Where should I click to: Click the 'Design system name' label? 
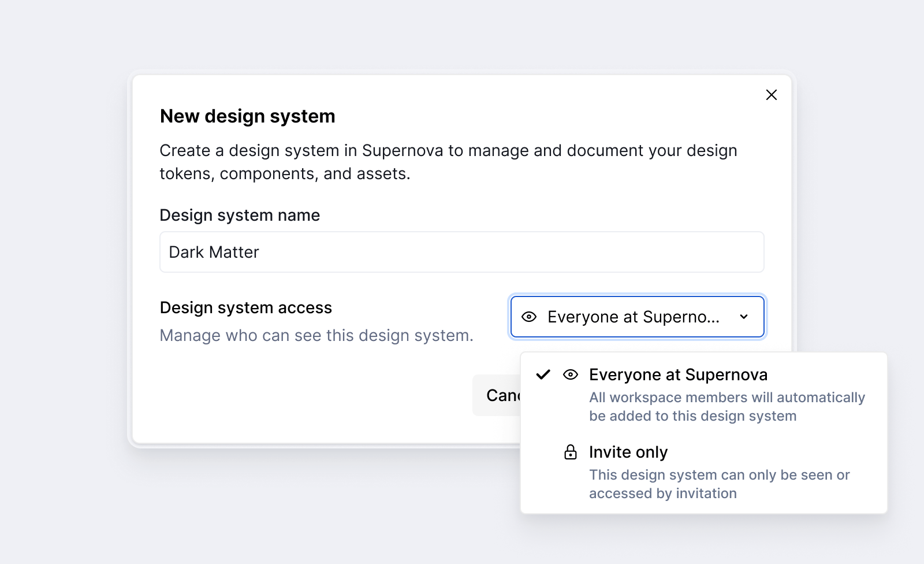point(240,215)
